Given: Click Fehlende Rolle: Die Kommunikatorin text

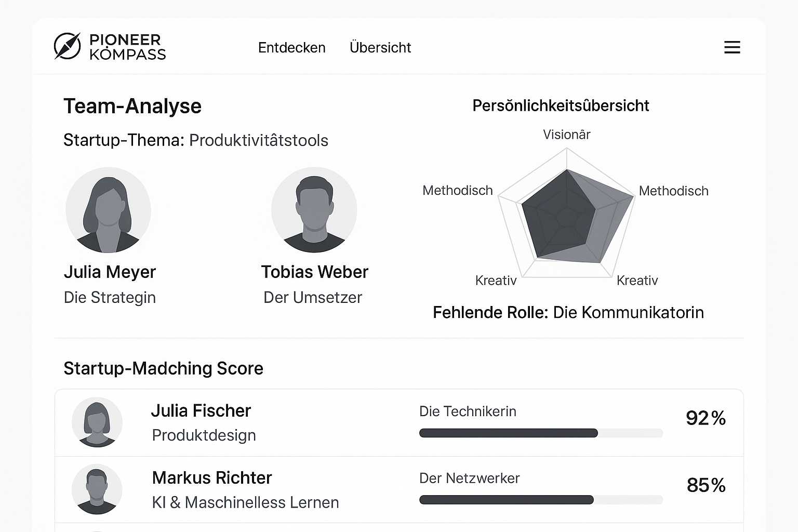Looking at the screenshot, I should pyautogui.click(x=568, y=313).
